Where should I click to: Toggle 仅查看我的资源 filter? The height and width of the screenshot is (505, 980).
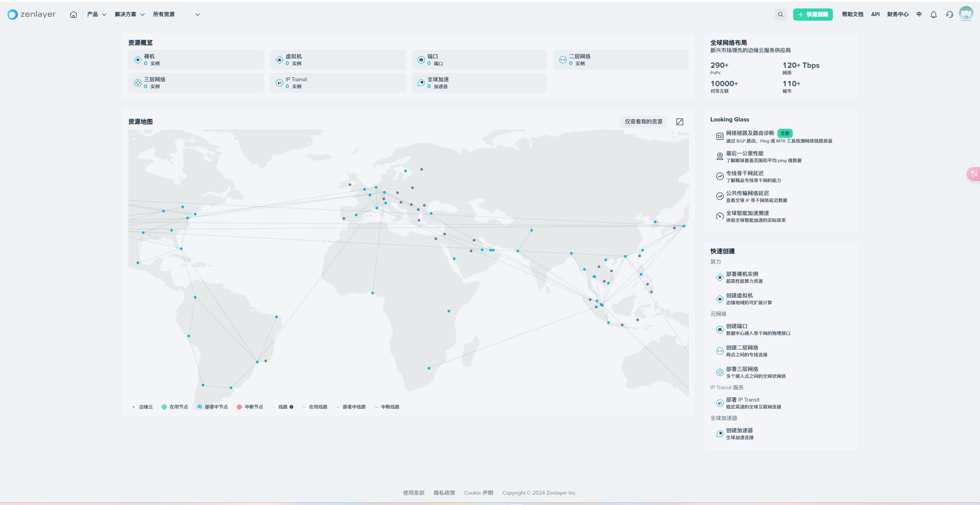pos(643,121)
